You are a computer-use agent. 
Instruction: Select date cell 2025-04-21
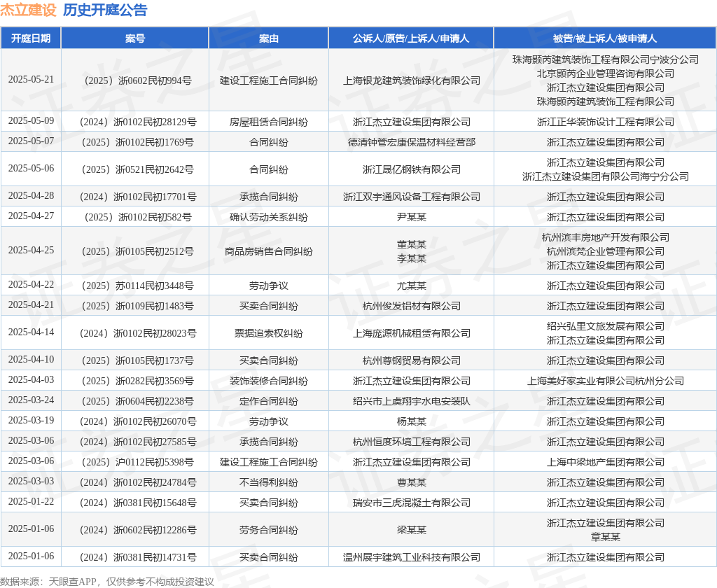[31, 305]
